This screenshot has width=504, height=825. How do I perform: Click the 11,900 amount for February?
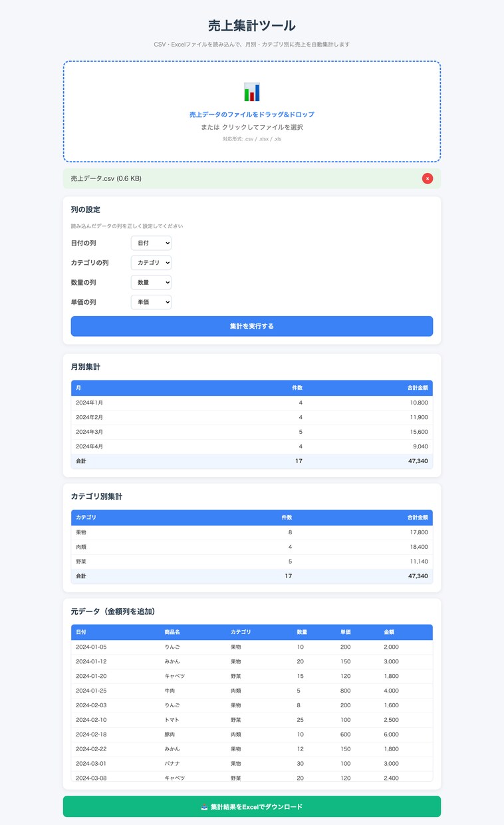(x=419, y=417)
